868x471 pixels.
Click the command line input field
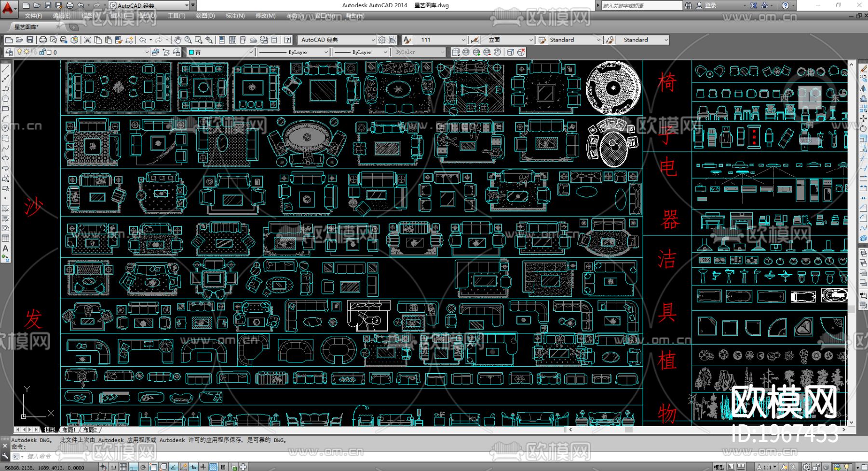[x=145, y=456]
